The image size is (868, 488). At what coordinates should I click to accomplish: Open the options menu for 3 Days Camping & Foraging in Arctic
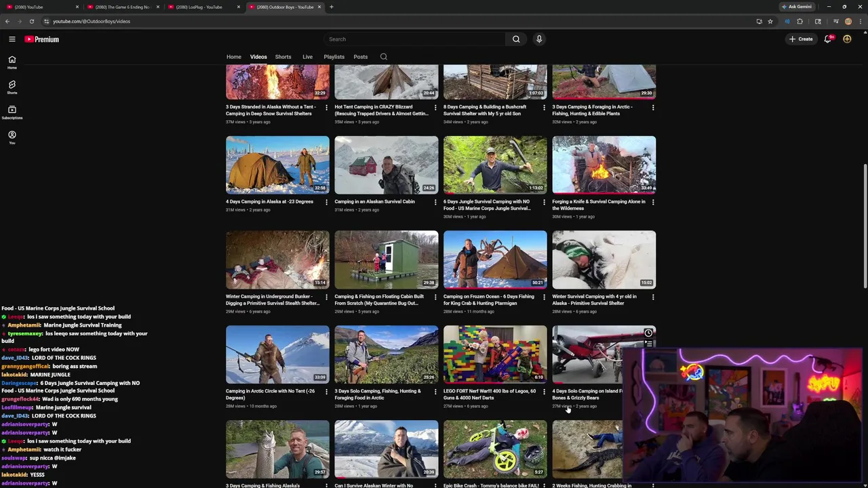(653, 107)
